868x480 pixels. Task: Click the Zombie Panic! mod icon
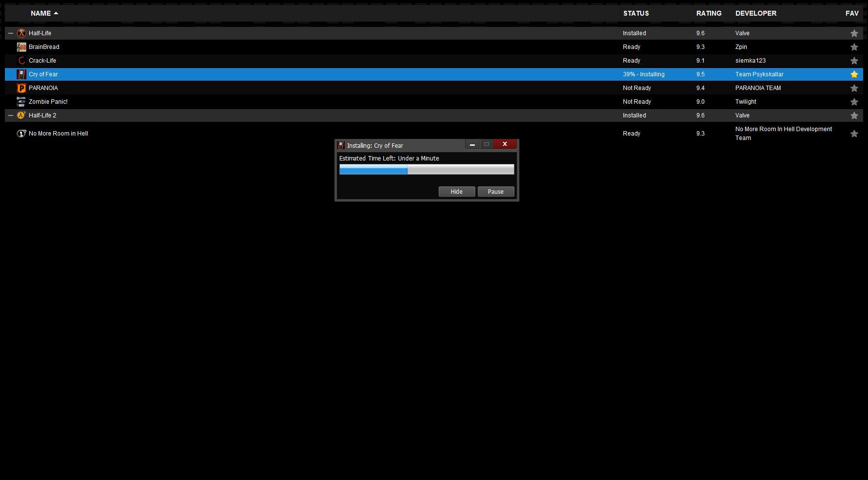click(22, 102)
